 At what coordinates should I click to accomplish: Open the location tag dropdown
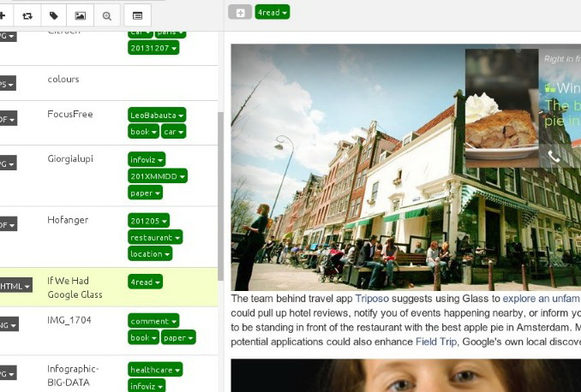pos(150,253)
